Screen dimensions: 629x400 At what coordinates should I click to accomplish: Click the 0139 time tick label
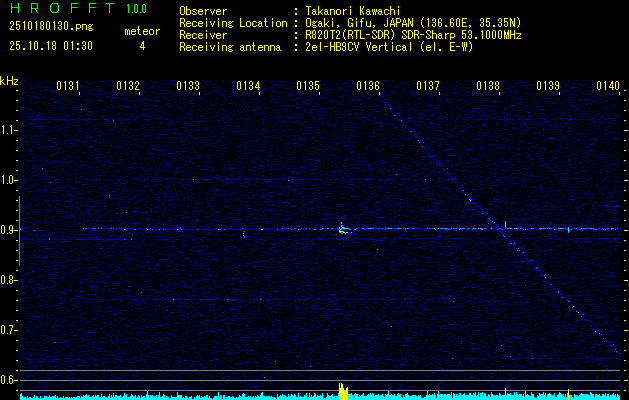click(548, 85)
